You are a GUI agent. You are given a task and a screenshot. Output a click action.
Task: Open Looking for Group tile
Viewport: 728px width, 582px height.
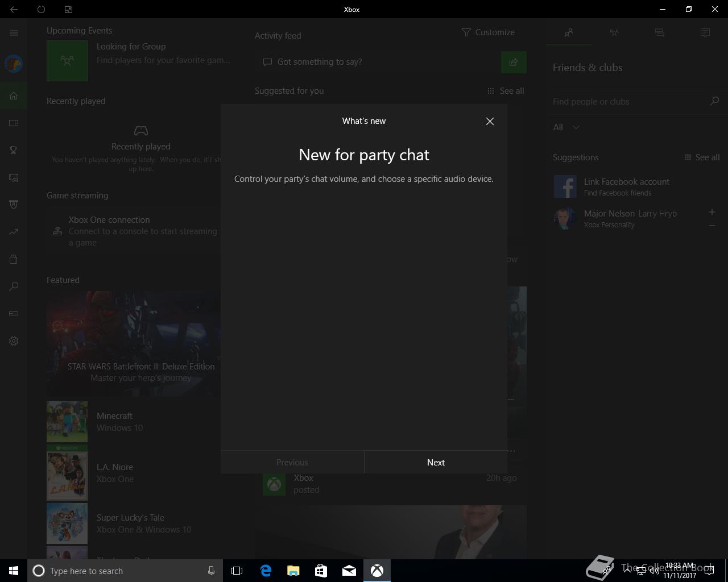coord(139,60)
